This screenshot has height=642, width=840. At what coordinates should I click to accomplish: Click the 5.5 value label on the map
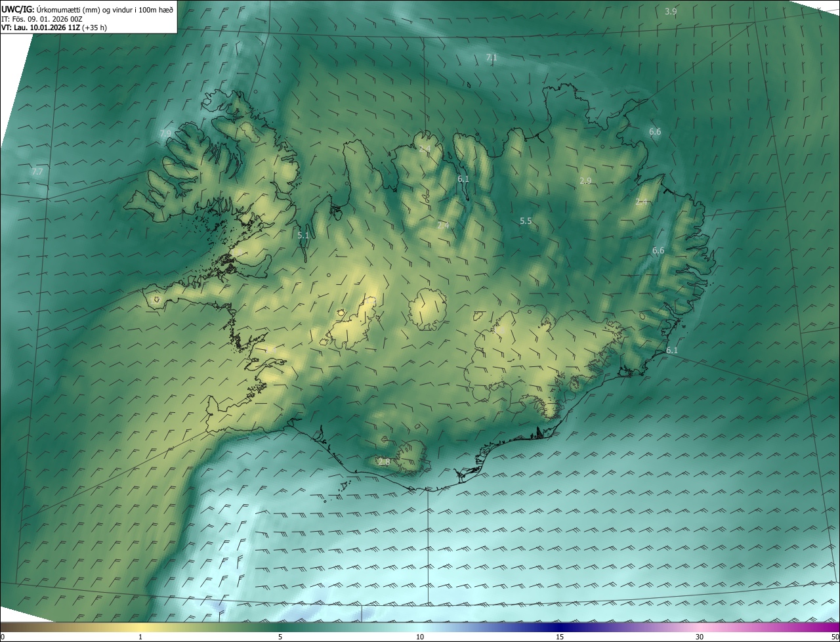pyautogui.click(x=526, y=221)
